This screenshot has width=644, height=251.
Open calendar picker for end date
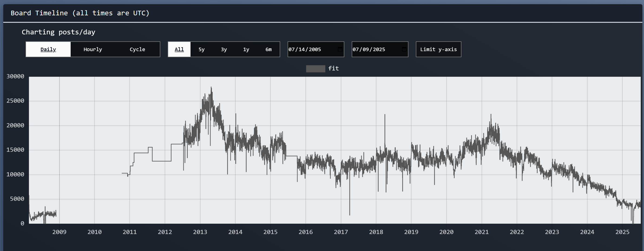(404, 49)
